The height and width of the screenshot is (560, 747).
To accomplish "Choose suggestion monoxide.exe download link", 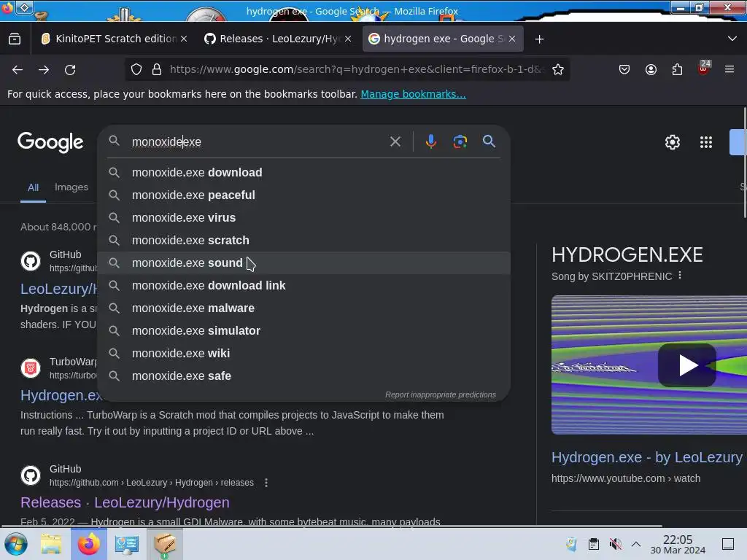I will (x=304, y=286).
